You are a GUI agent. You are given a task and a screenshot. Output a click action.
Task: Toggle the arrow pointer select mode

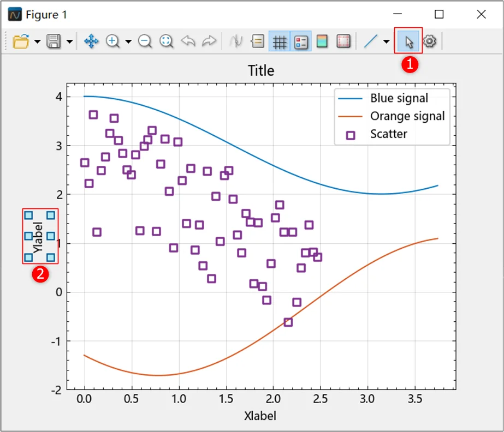click(x=408, y=41)
